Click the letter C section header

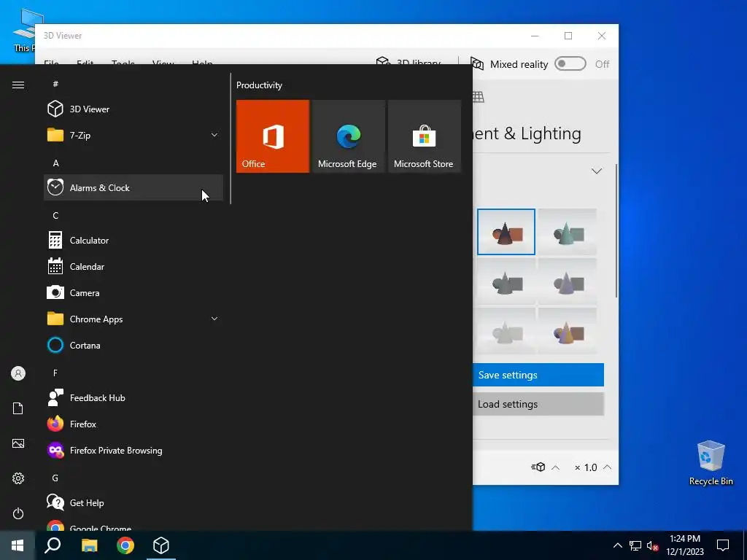coord(55,216)
